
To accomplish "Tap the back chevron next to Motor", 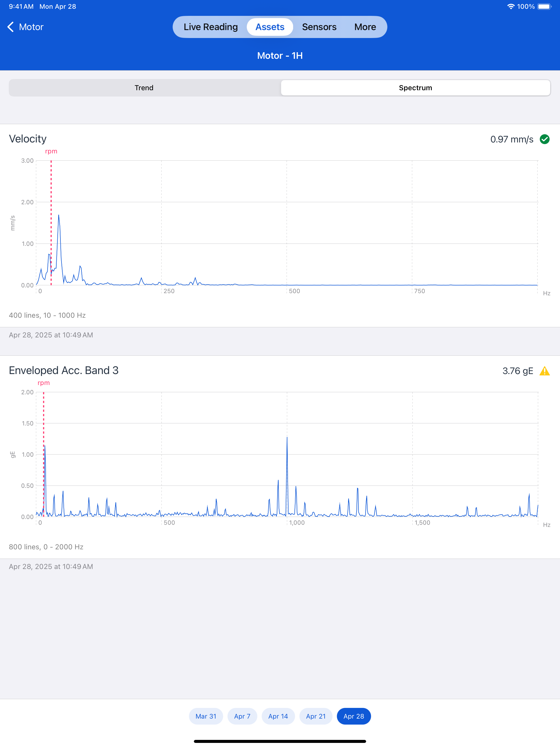I will coord(10,27).
